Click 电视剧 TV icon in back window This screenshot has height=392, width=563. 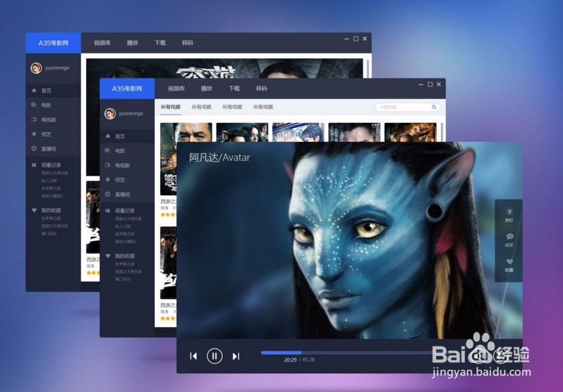(34, 120)
